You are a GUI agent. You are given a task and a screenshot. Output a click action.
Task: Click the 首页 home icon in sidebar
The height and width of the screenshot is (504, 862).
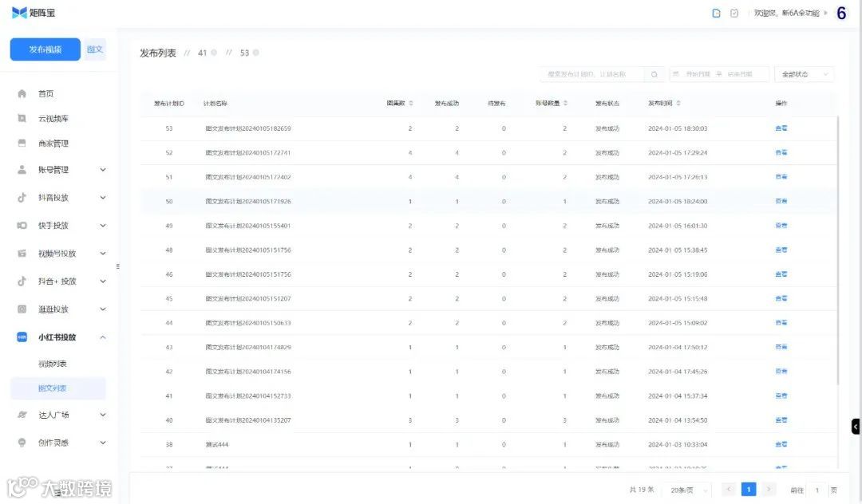tap(22, 94)
